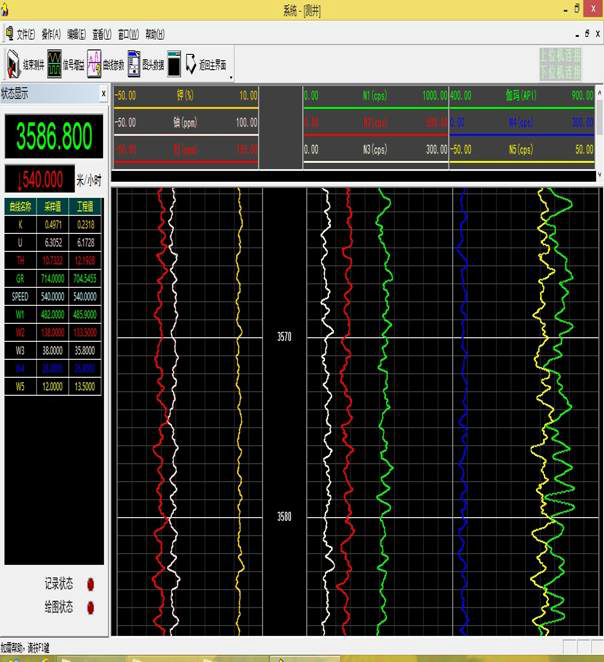Open the 查看(V) menu

(x=102, y=33)
